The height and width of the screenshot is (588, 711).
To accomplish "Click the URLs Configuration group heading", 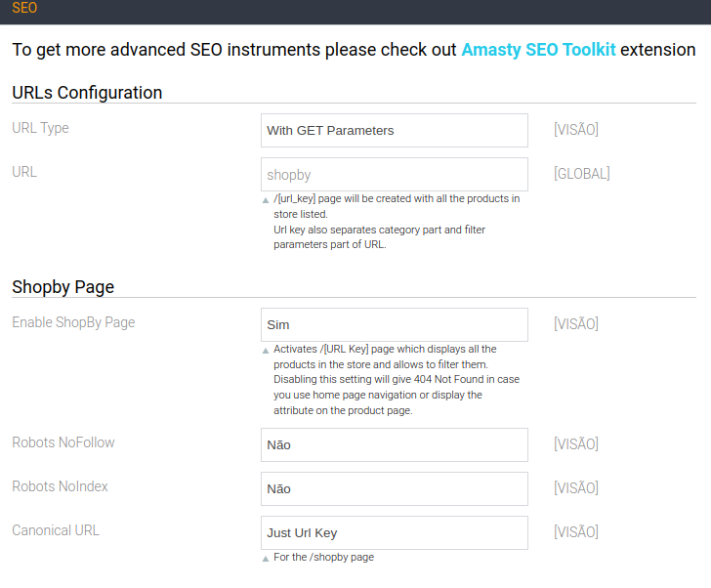I will tap(87, 93).
